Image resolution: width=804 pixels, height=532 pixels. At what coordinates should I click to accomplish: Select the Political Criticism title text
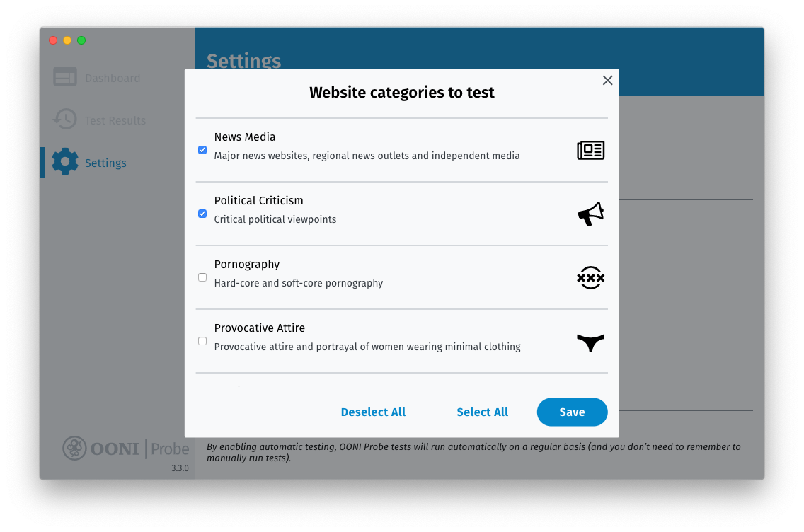pyautogui.click(x=258, y=201)
